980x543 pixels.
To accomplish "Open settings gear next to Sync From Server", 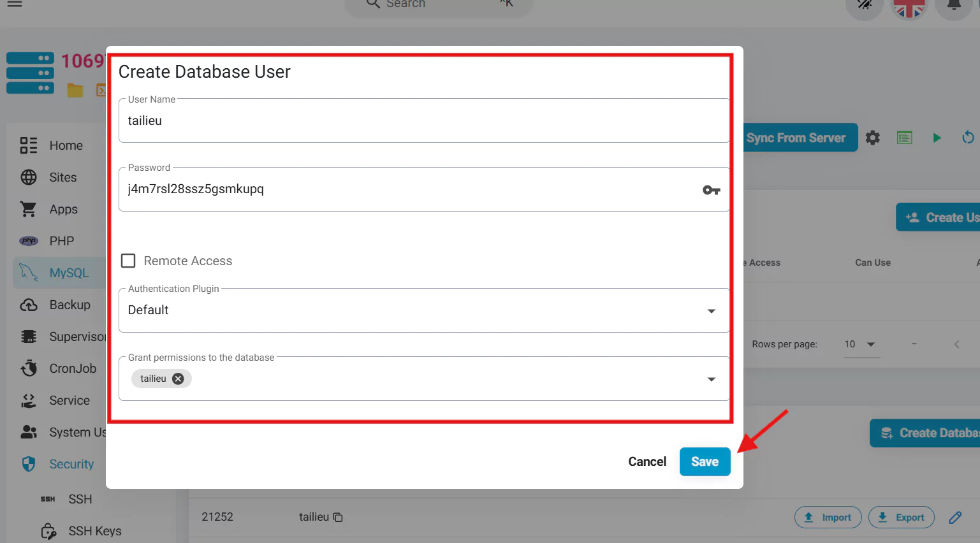I will (x=872, y=138).
